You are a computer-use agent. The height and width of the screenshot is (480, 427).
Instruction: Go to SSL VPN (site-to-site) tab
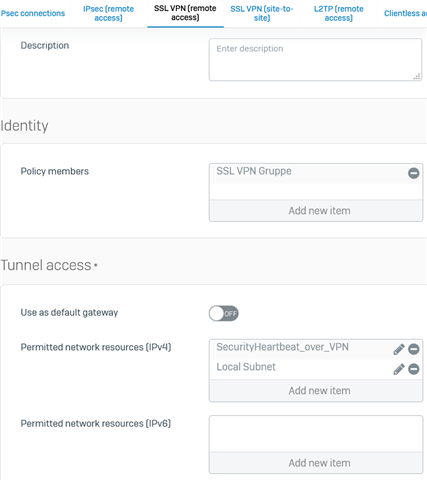[262, 13]
